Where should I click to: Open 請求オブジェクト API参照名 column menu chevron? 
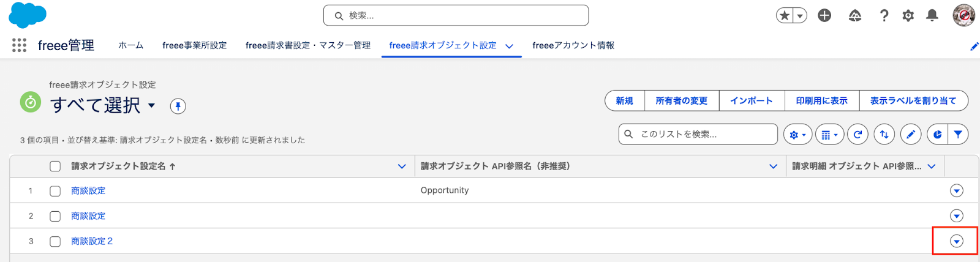[774, 167]
